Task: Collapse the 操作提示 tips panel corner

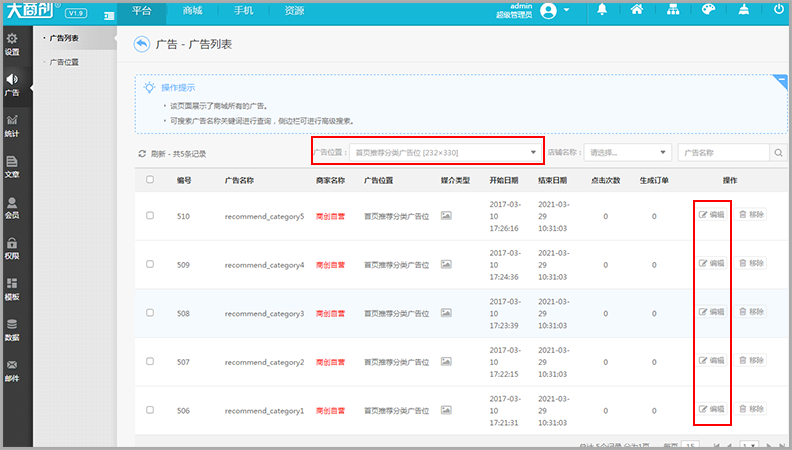Action: pos(781,81)
